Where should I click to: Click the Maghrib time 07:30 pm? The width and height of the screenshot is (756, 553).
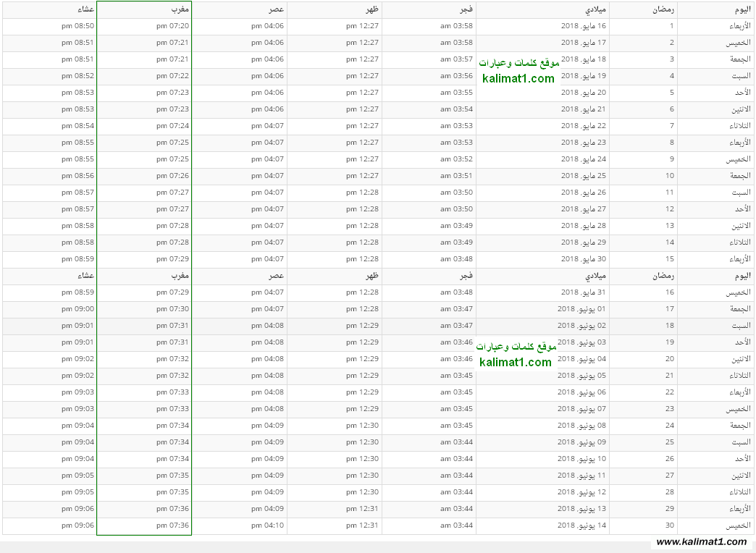pos(172,309)
